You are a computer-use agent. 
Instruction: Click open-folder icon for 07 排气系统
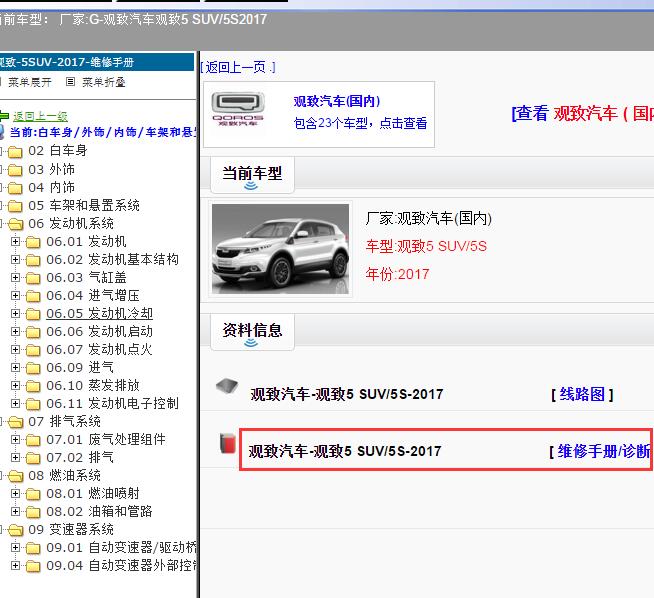point(15,422)
